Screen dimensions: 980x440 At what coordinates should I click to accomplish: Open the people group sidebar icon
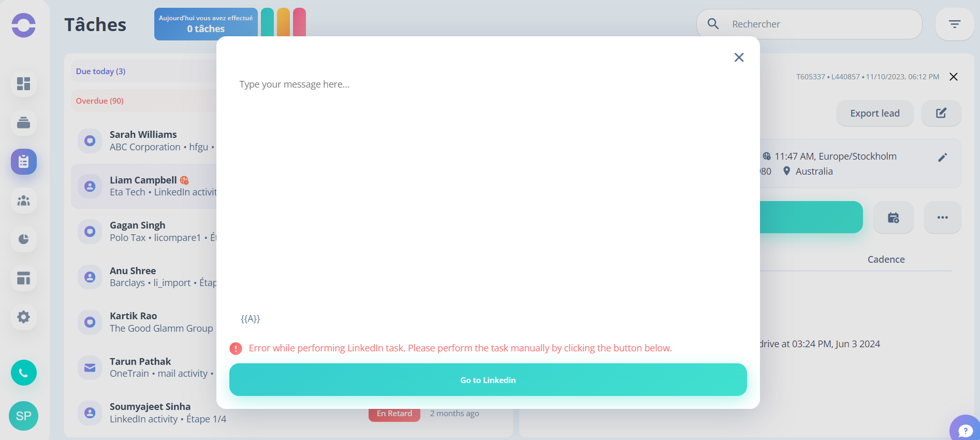point(24,201)
